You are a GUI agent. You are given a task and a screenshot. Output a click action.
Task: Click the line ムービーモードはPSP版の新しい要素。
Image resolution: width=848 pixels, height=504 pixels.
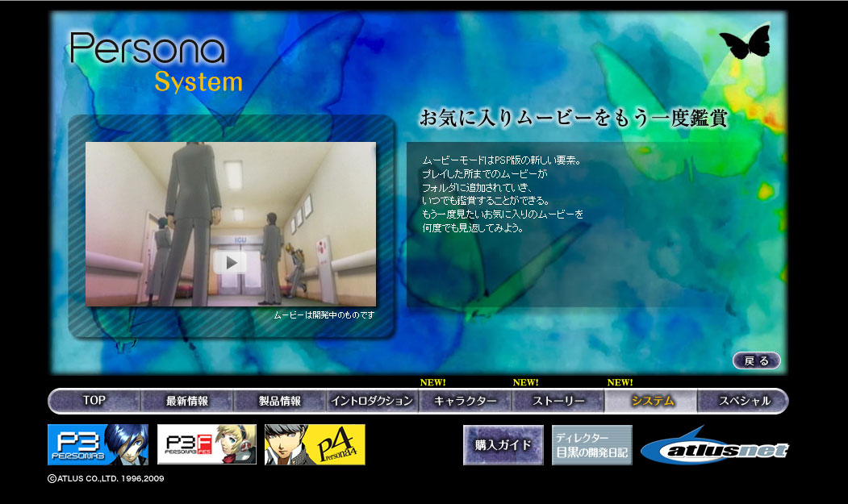coord(501,160)
